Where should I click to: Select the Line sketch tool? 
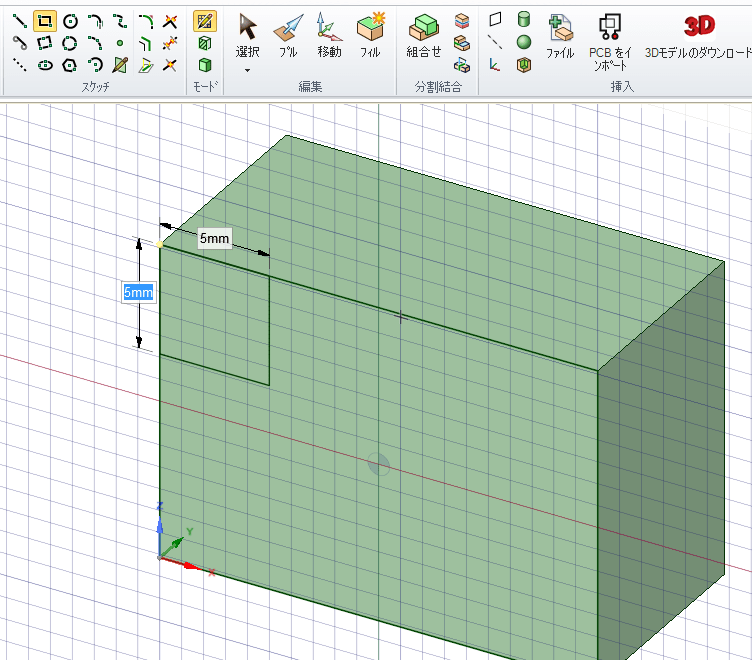coord(19,21)
